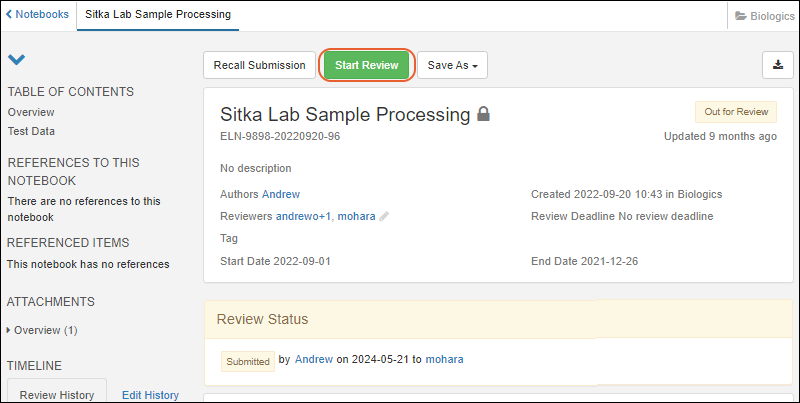
Task: Collapse the sidebar with the chevron icon
Action: coord(16,60)
